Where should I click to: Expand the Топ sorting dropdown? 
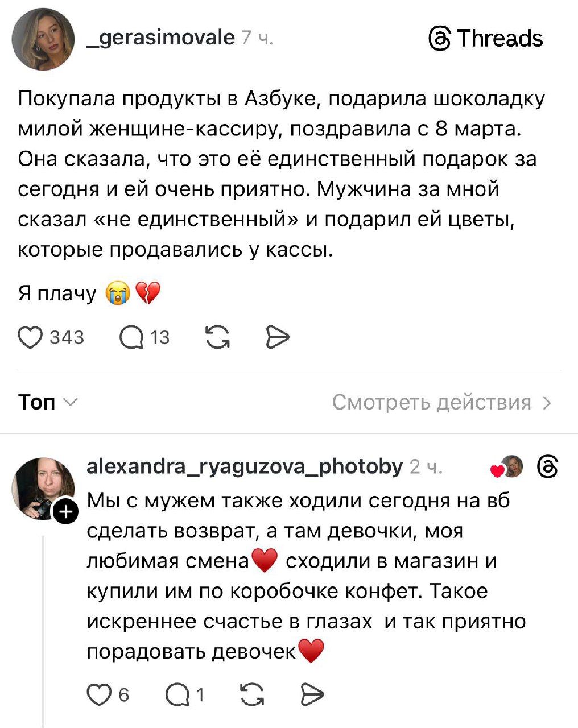[48, 402]
